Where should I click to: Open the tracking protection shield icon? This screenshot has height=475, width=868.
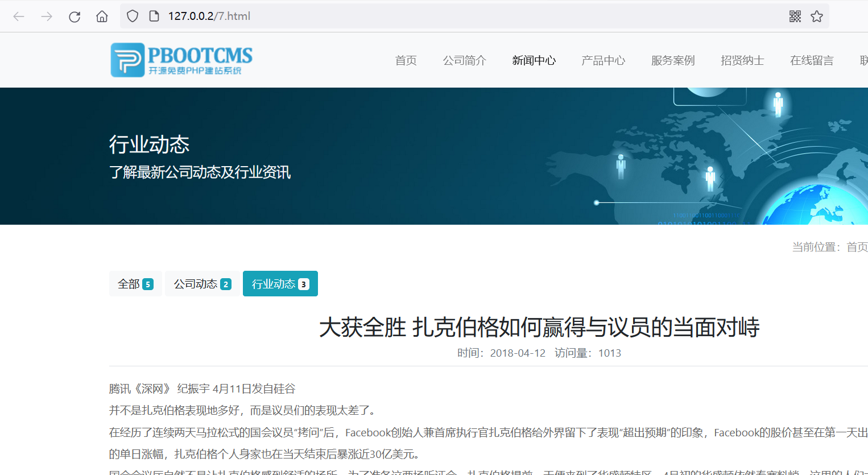coord(131,16)
